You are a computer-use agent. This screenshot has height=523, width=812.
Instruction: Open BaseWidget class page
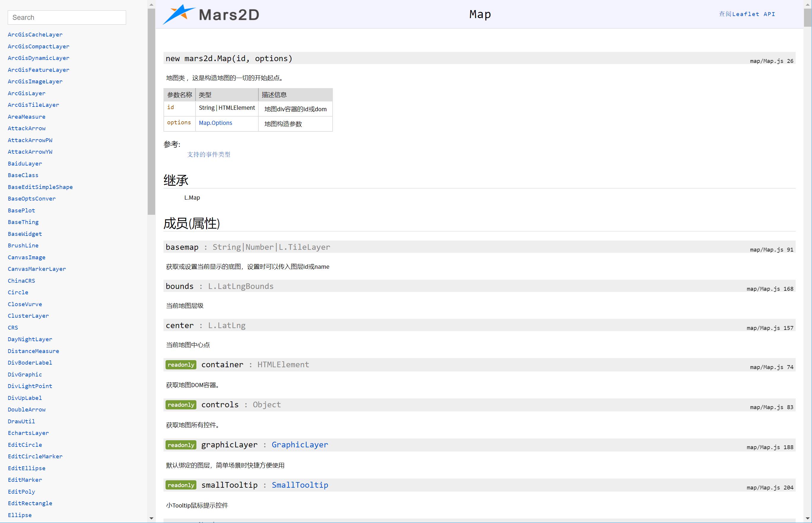click(25, 234)
